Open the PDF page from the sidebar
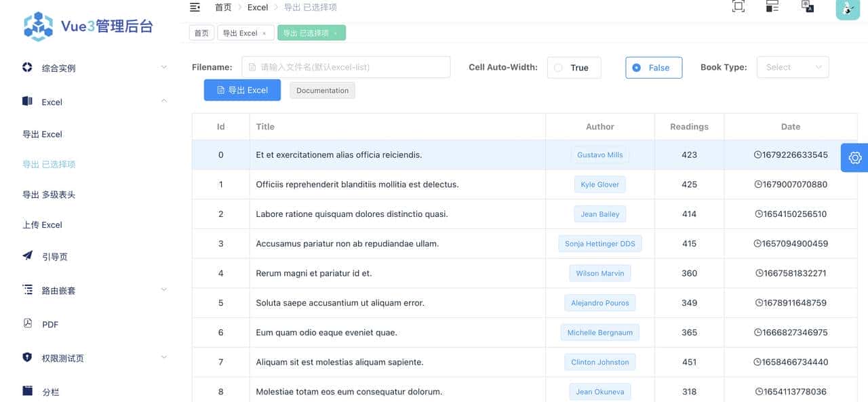This screenshot has height=402, width=868. (x=50, y=325)
